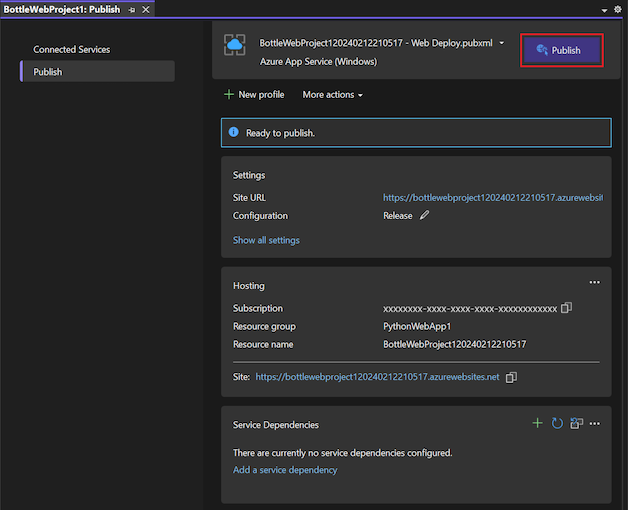Click the Web Deploy.pubxml profile name
Image resolution: width=628 pixels, height=510 pixels.
tap(376, 43)
